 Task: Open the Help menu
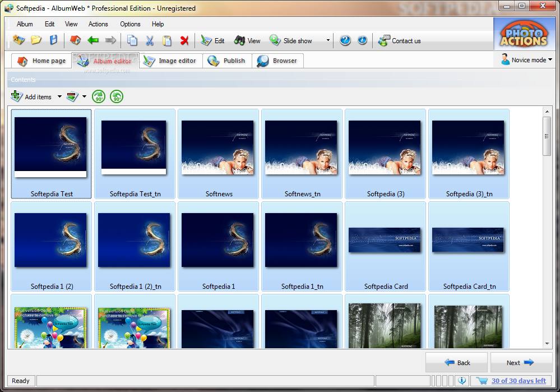(x=158, y=24)
